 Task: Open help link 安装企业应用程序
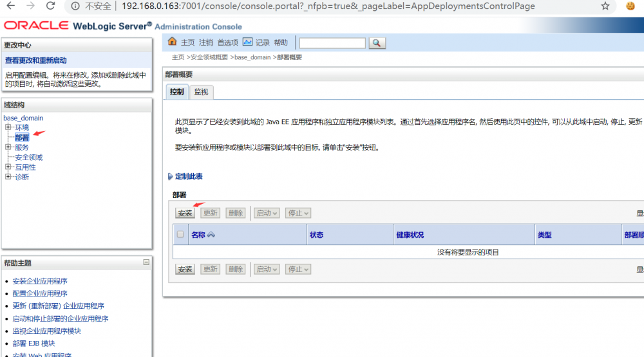click(x=40, y=281)
